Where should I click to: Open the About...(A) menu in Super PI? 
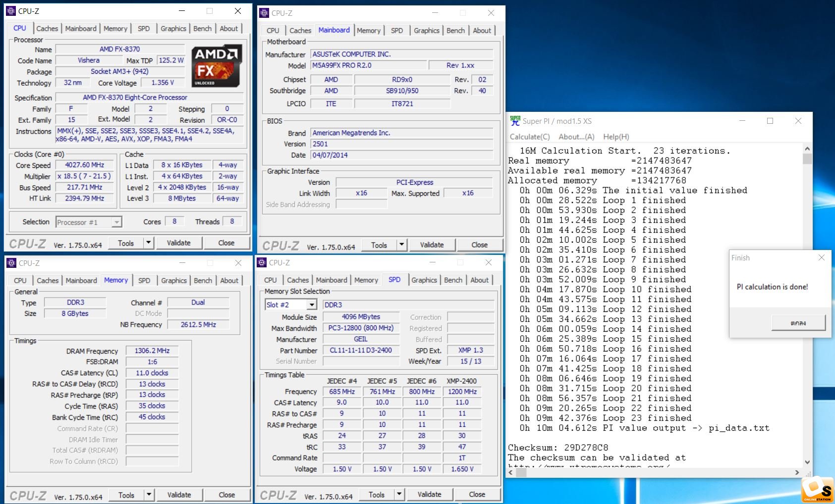576,137
